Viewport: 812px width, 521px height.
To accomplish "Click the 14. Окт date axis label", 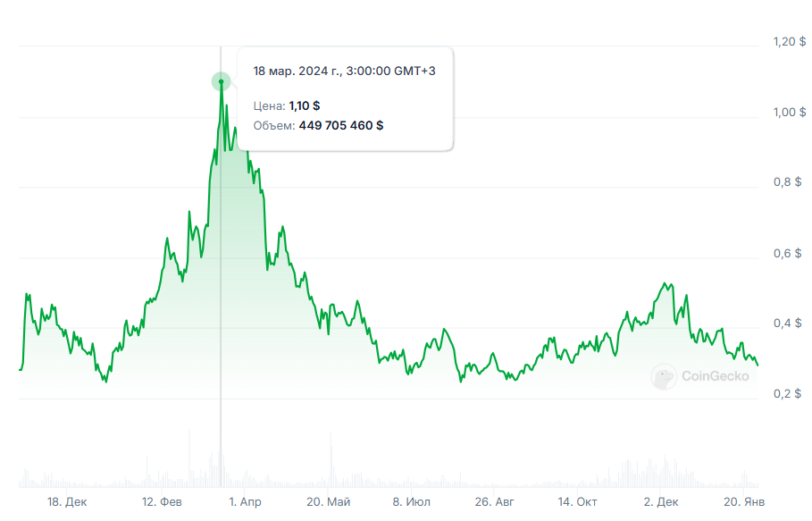I will pos(577,502).
